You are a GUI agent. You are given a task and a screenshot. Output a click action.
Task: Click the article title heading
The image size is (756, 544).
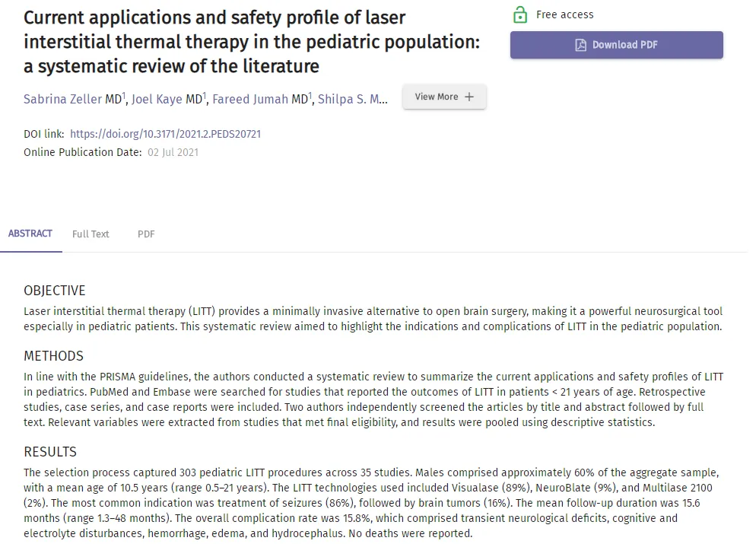pyautogui.click(x=252, y=42)
